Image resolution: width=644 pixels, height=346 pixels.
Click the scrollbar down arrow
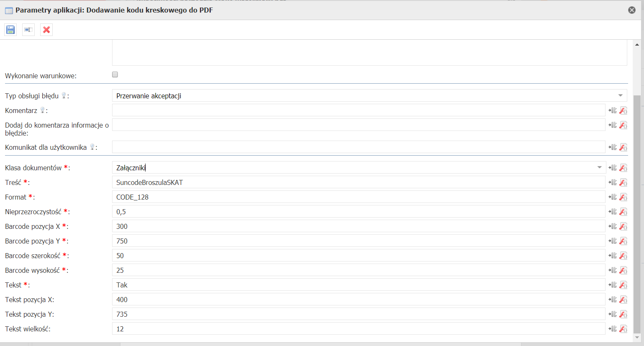click(637, 337)
